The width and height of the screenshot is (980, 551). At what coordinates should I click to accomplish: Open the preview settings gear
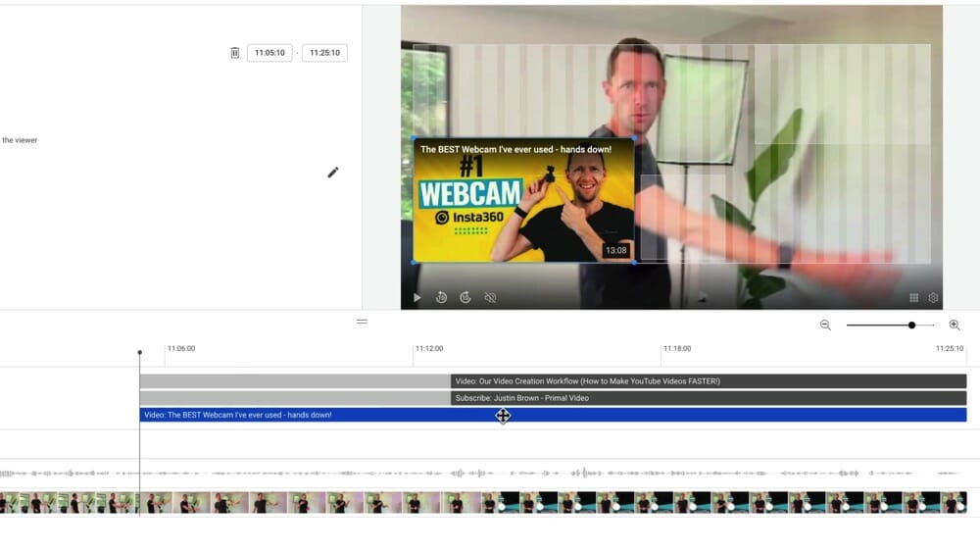point(933,298)
